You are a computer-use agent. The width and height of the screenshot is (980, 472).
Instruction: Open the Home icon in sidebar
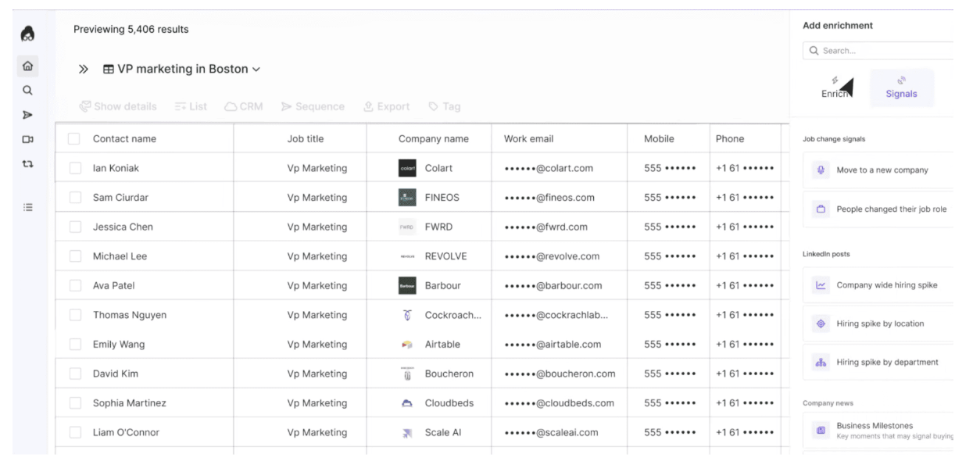point(27,66)
